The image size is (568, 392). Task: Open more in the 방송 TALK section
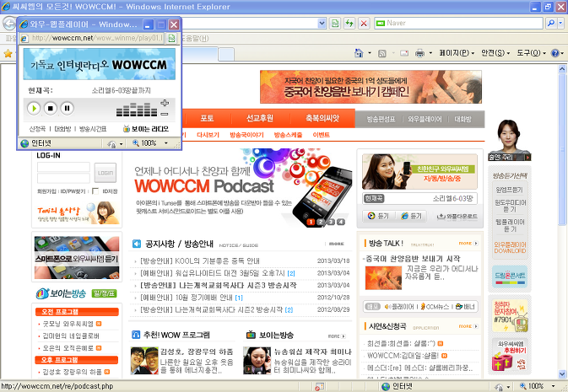tap(468, 244)
